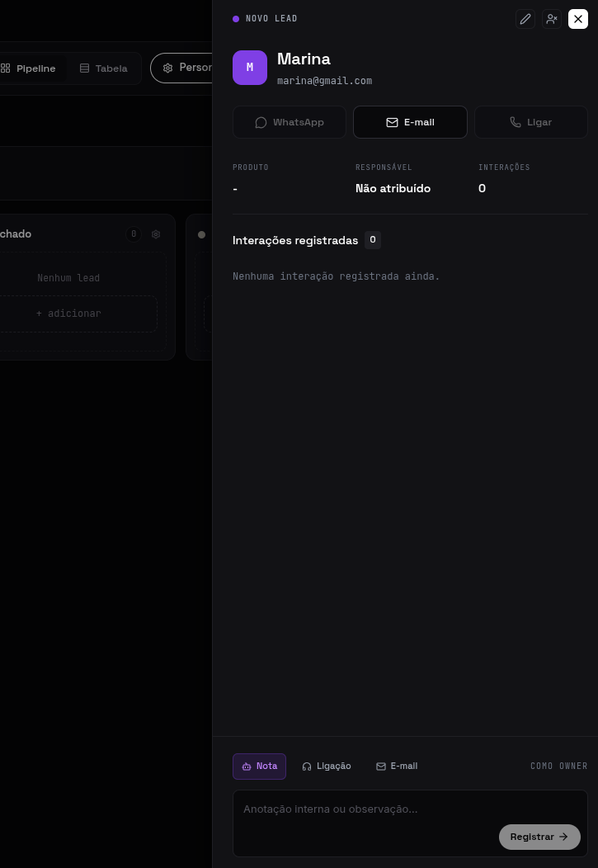The height and width of the screenshot is (868, 598).
Task: Send E-mail using the envelope button
Action: point(410,122)
